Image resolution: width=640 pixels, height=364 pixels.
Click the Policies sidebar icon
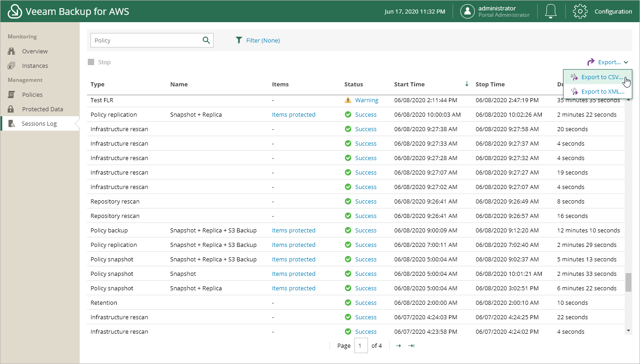[x=11, y=95]
